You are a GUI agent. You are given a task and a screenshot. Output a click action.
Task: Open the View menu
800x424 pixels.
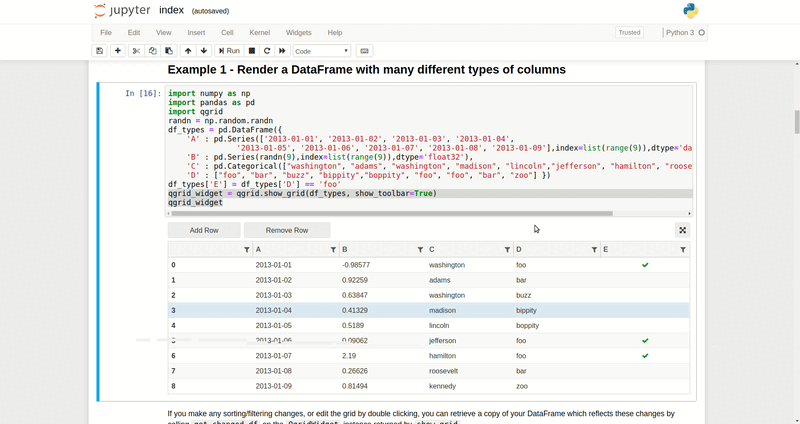(163, 33)
